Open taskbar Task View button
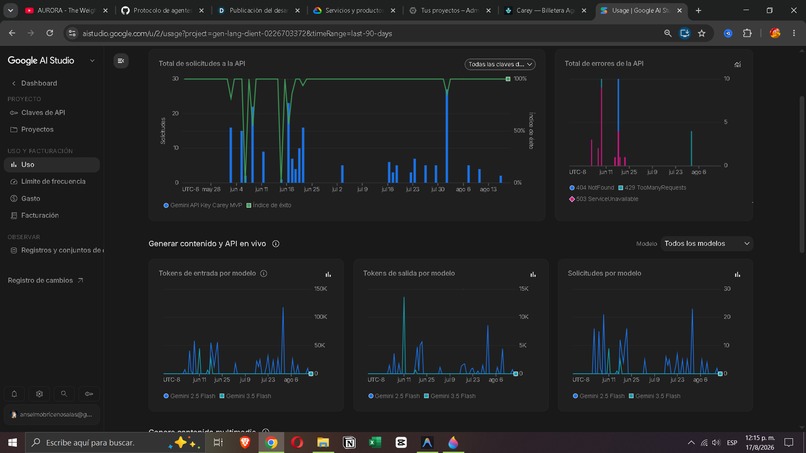Screen dimensions: 806x453 point(218,442)
